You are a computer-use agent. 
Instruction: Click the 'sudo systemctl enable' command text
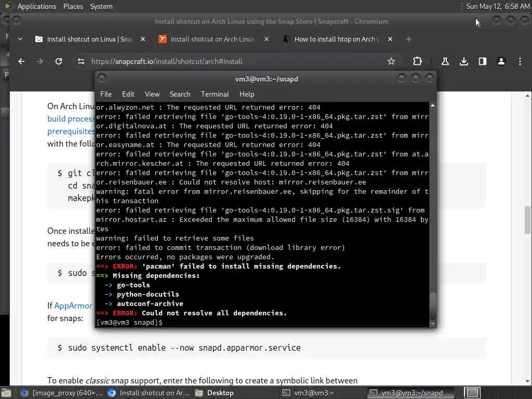coord(184,348)
